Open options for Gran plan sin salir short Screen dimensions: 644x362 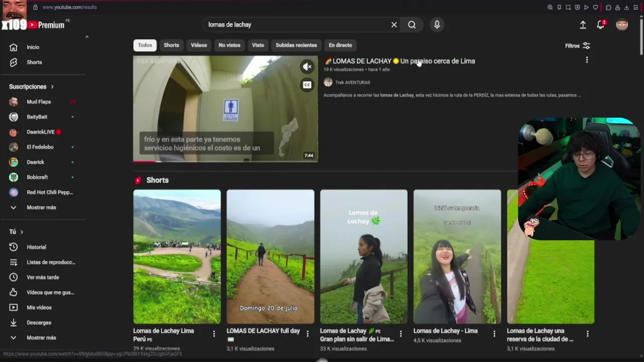pos(400,334)
